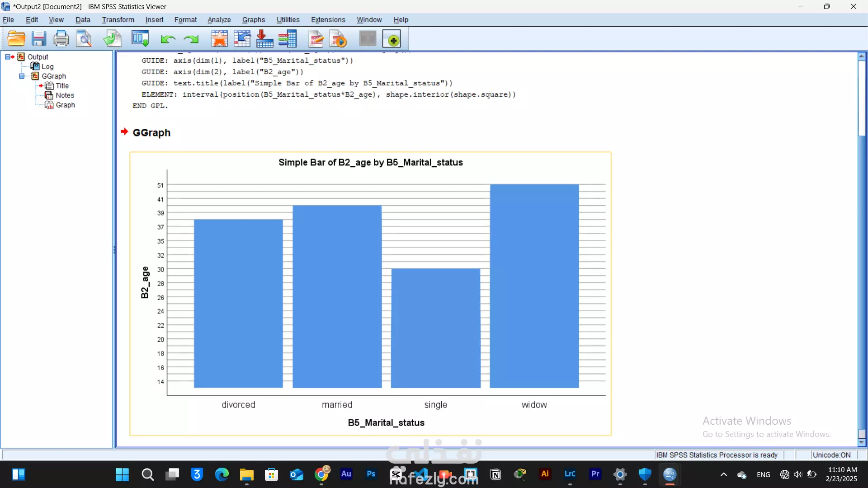This screenshot has width=868, height=488.
Task: Save output with the floppy disk icon
Action: (39, 39)
